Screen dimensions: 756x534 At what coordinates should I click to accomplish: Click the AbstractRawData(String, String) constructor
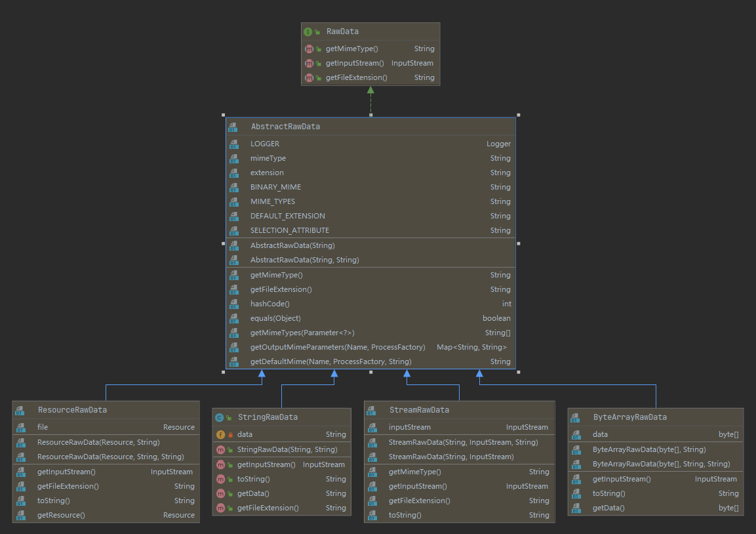pos(304,260)
